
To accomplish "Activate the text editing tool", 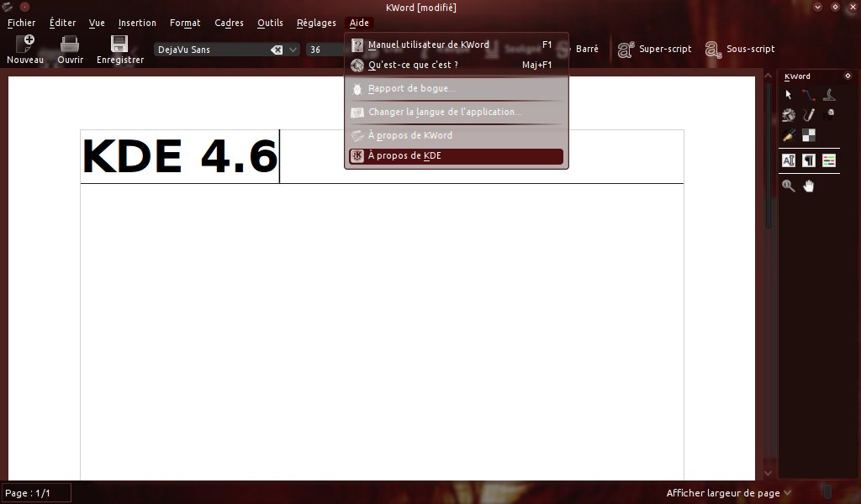I will pyautogui.click(x=789, y=160).
